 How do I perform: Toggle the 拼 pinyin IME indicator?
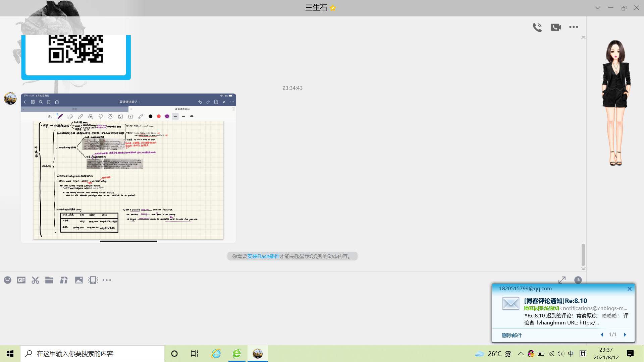(583, 354)
